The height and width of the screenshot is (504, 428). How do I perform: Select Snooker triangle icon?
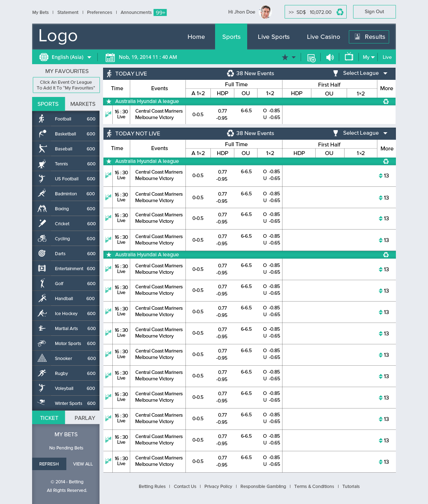pos(42,358)
